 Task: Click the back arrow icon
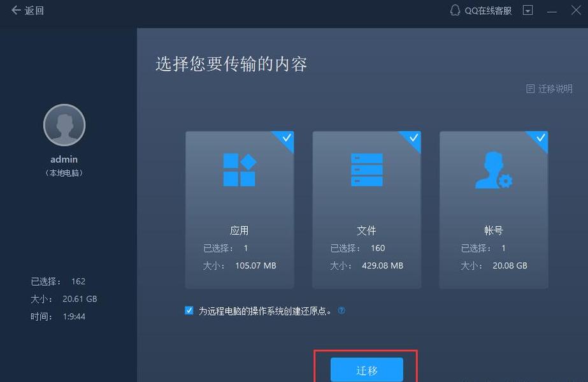pyautogui.click(x=16, y=10)
